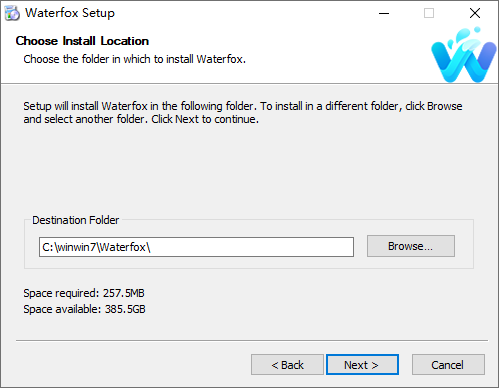Continue with the Next > button
The width and height of the screenshot is (499, 388).
362,365
